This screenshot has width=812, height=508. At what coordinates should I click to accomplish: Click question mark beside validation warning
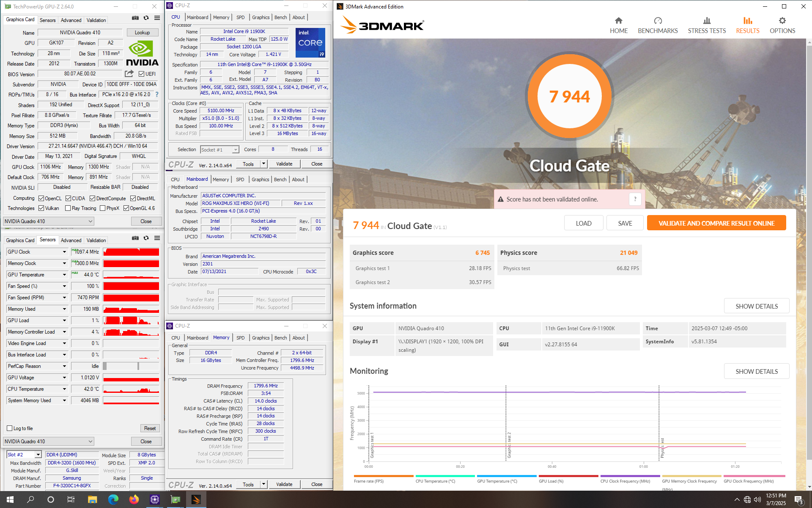click(x=635, y=199)
